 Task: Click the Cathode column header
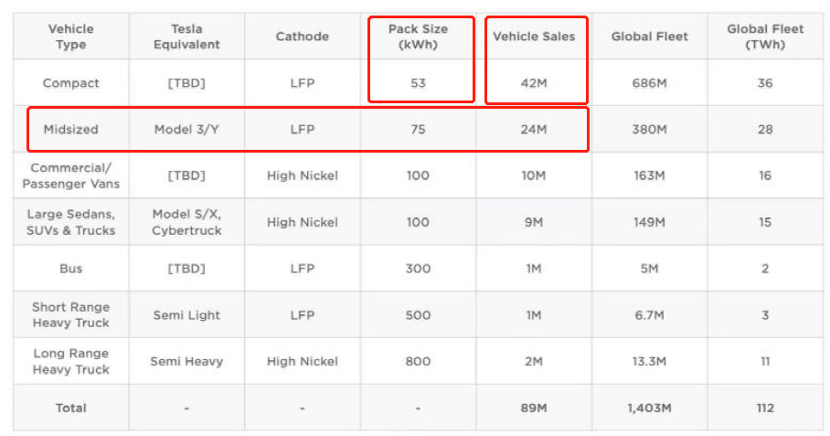(x=302, y=37)
